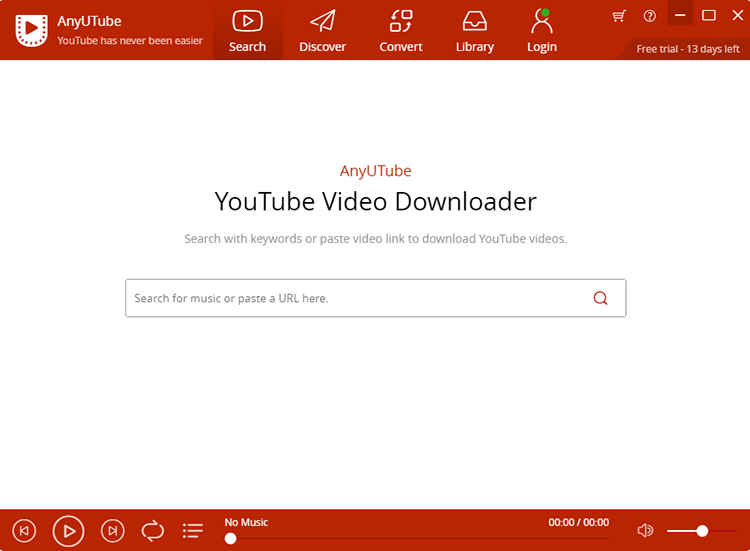Skip to the previous track
Screen dimensions: 750x551
click(x=24, y=530)
